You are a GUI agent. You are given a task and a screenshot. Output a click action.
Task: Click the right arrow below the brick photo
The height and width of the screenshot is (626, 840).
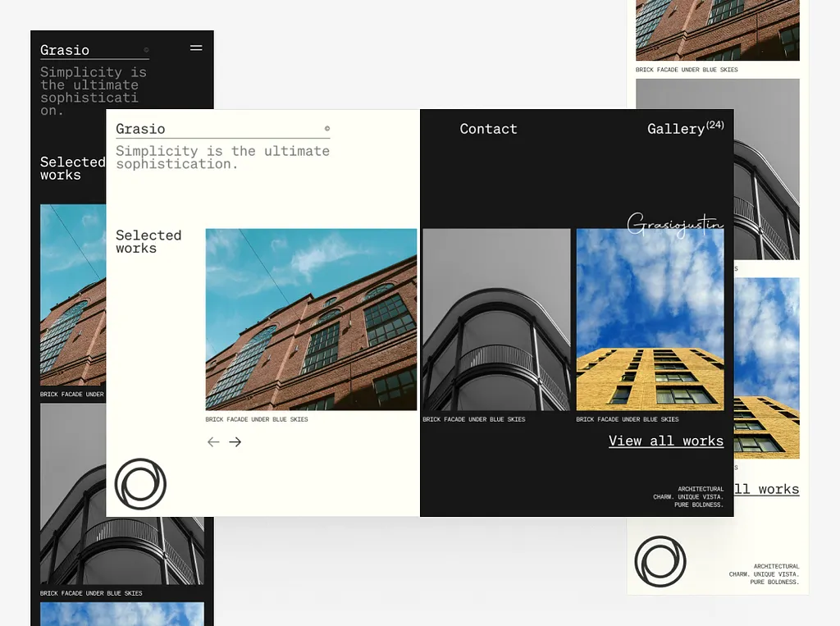[235, 442]
